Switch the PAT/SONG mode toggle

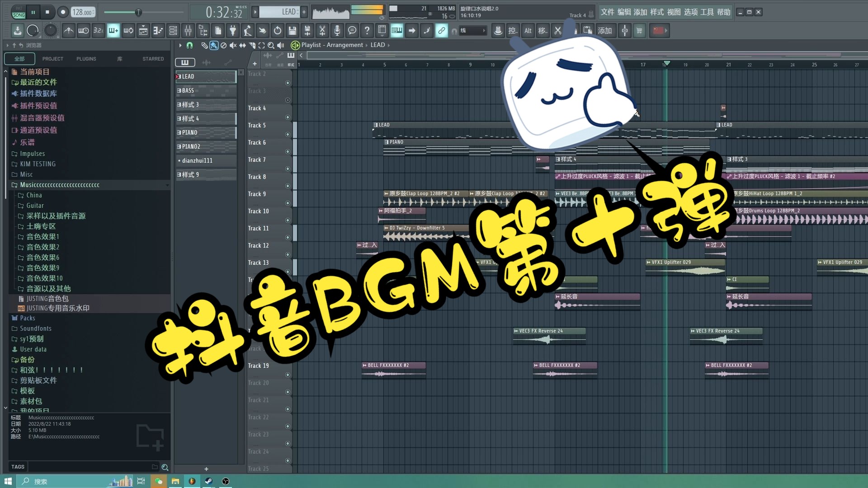click(x=19, y=12)
